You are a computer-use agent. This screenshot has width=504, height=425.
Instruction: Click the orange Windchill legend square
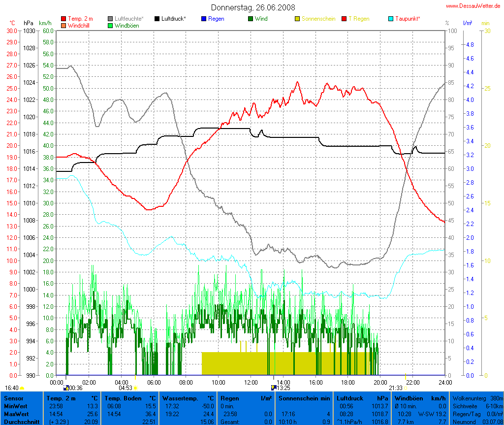[63, 25]
